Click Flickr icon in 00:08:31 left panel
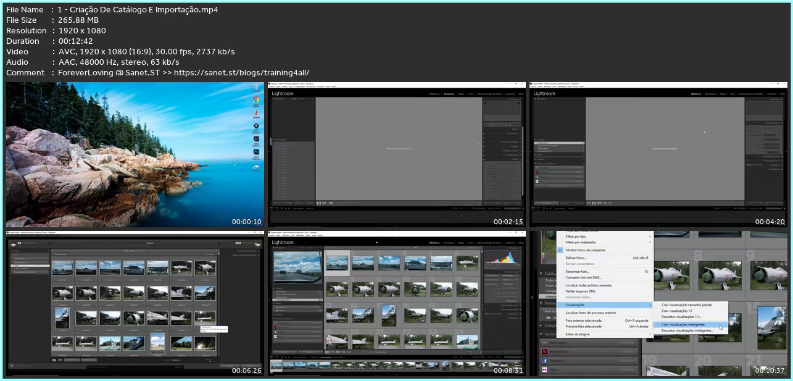Viewport: 793px width, 381px height. (276, 336)
